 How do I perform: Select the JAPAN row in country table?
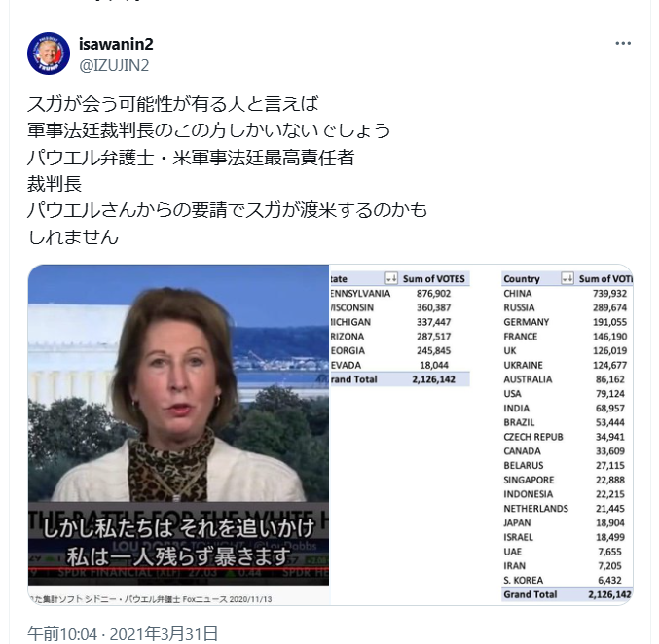click(566, 522)
